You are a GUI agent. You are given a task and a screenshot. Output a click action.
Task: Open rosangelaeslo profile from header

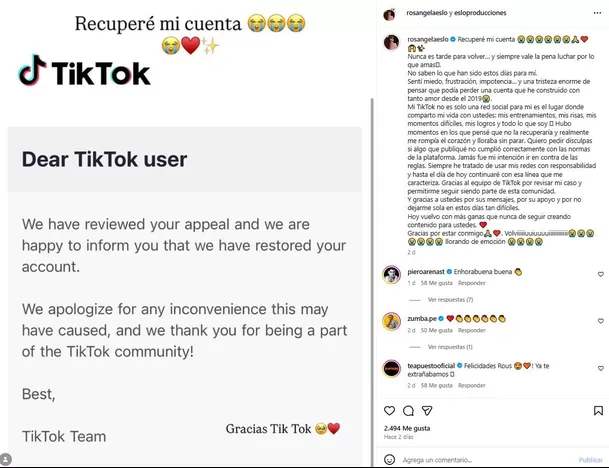[x=426, y=13]
